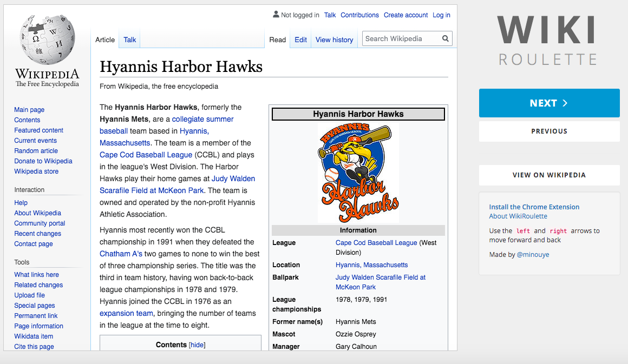Hide the Contents table
The height and width of the screenshot is (364, 628).
pos(197,345)
